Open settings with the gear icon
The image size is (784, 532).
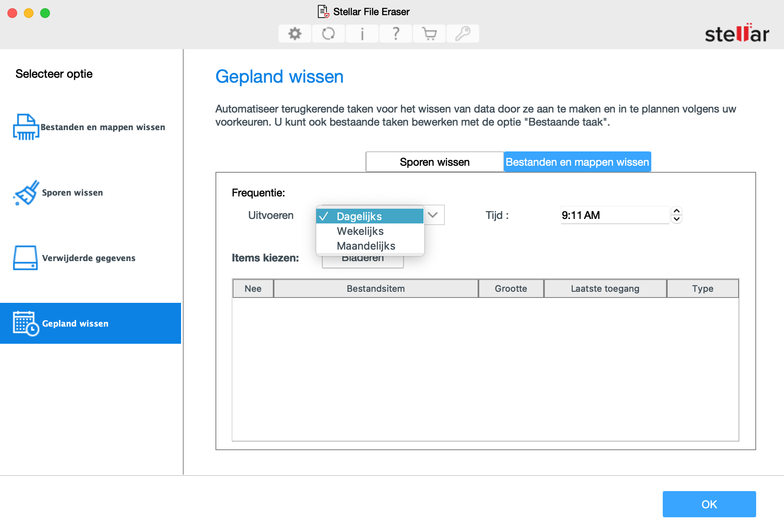click(295, 34)
